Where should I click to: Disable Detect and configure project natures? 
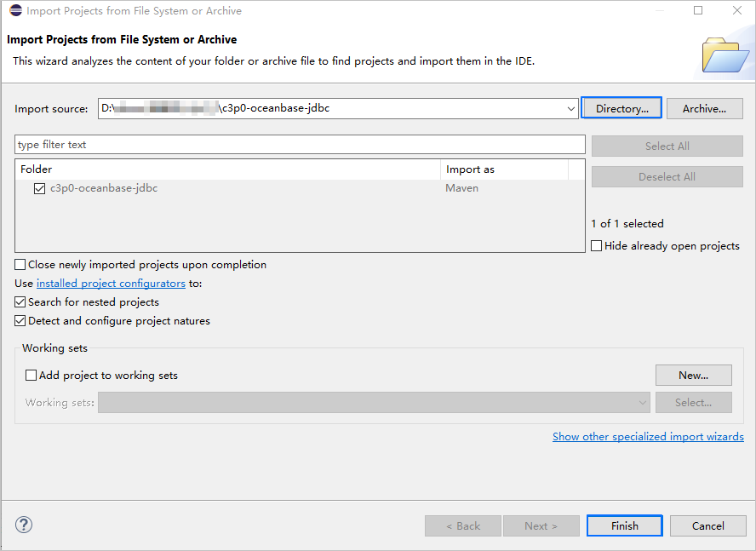21,321
